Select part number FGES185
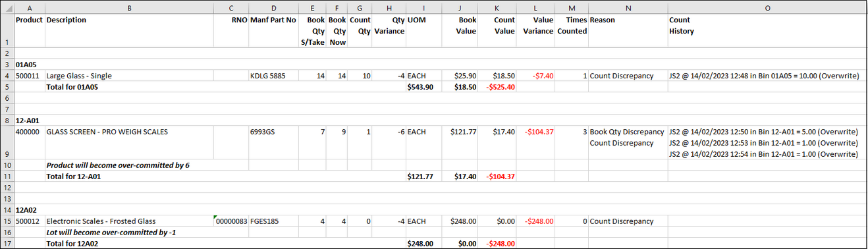 (x=273, y=221)
